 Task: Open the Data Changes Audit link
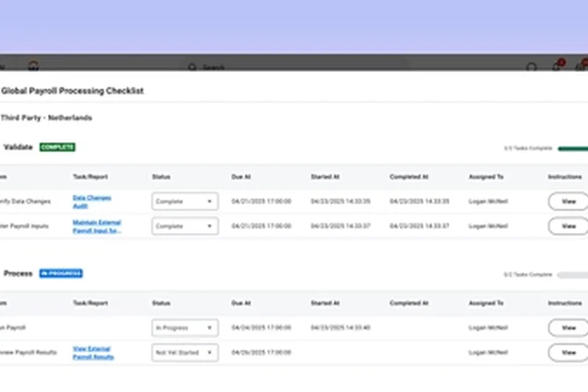[91, 202]
